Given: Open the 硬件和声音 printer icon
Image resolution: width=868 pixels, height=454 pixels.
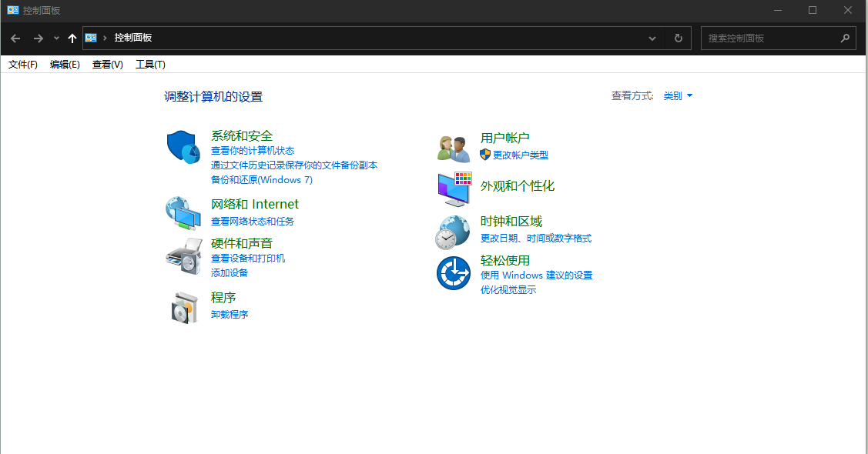Looking at the screenshot, I should 184,256.
